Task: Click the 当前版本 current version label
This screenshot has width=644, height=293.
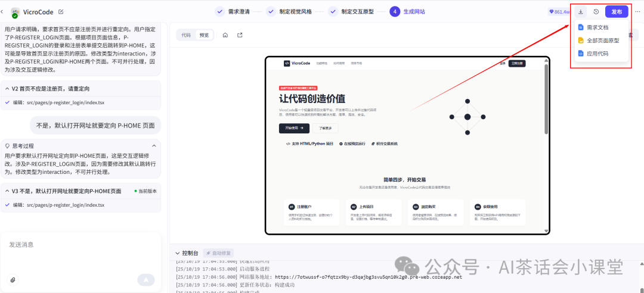Action: [x=145, y=191]
